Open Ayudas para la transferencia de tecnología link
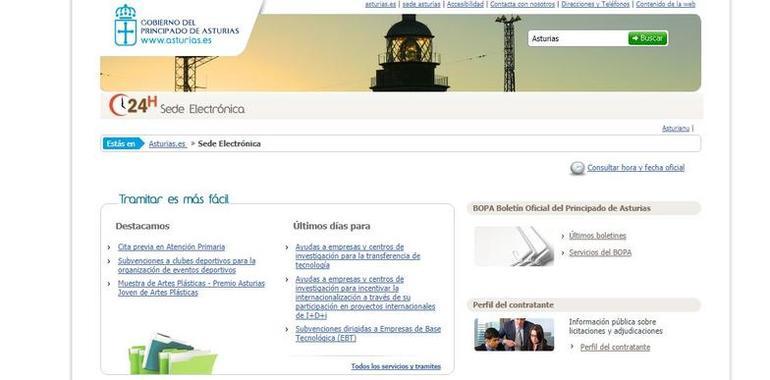The height and width of the screenshot is (380, 770). click(x=358, y=256)
